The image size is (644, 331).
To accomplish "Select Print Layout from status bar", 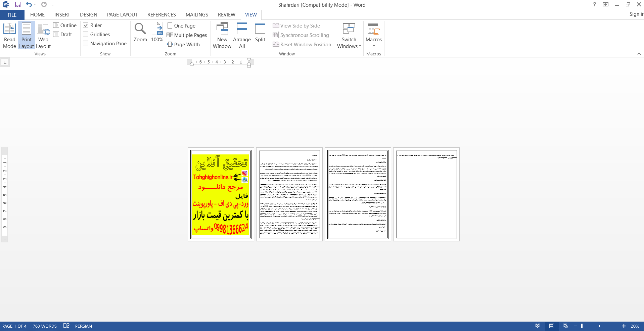I will (x=552, y=326).
